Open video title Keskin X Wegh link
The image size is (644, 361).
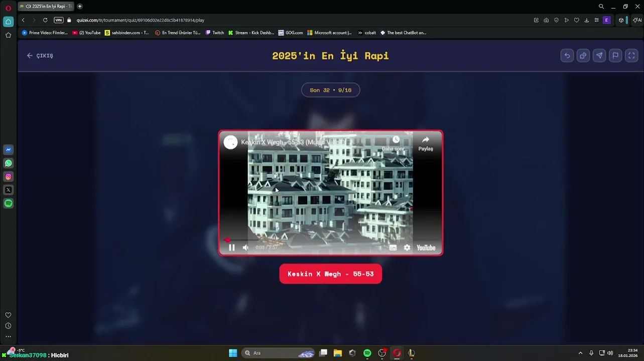click(293, 142)
